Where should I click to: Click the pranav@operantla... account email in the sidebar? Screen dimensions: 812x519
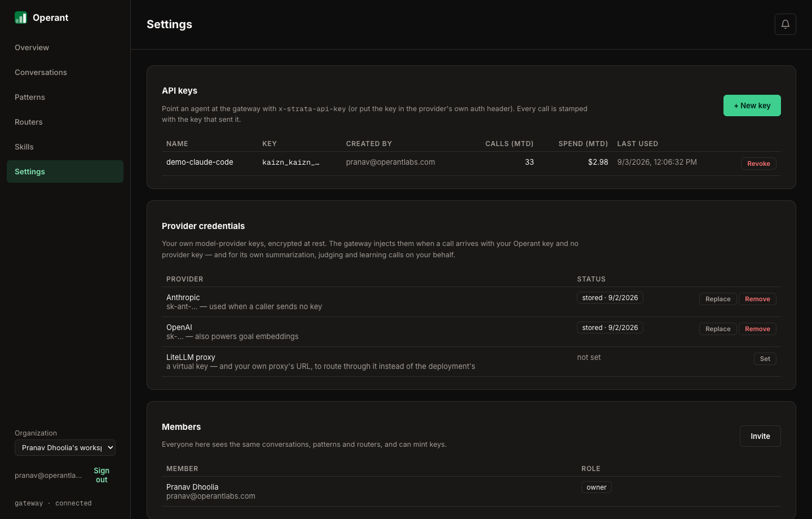(48, 476)
